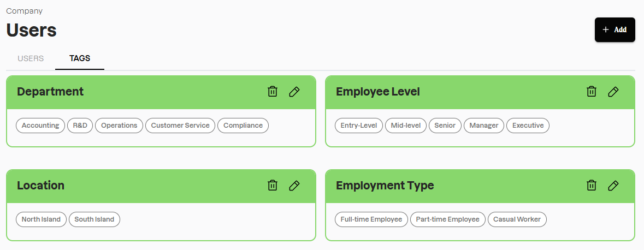Edit the Location tag group
This screenshot has height=250, width=644.
[x=294, y=186]
